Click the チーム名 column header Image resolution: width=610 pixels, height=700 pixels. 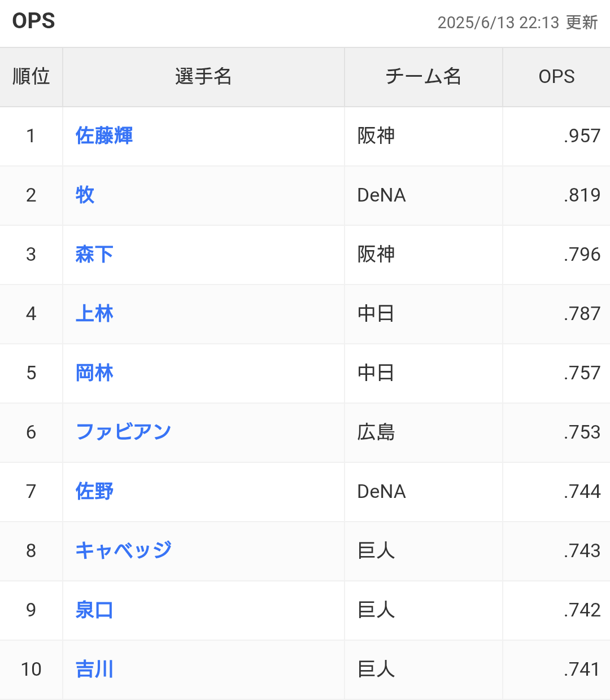coord(424,77)
